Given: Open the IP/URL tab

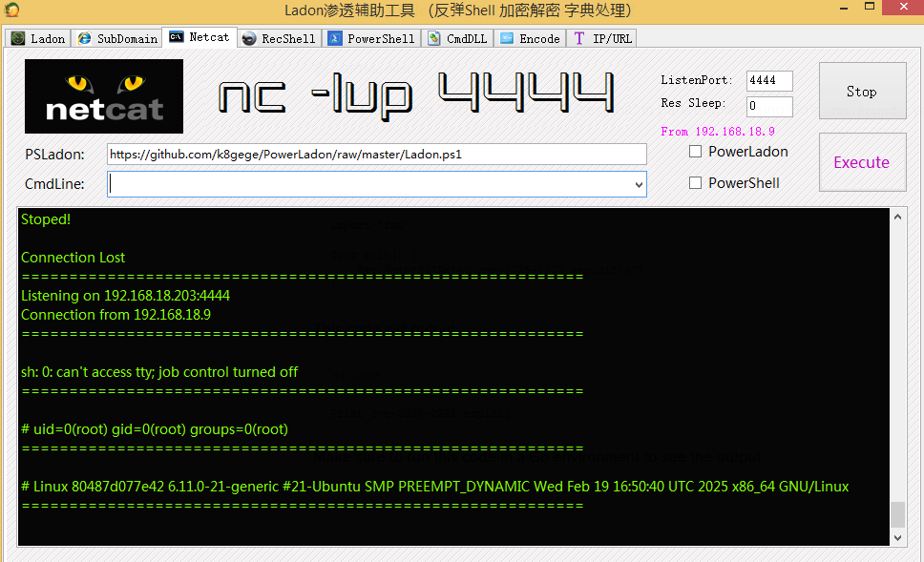Looking at the screenshot, I should (601, 38).
